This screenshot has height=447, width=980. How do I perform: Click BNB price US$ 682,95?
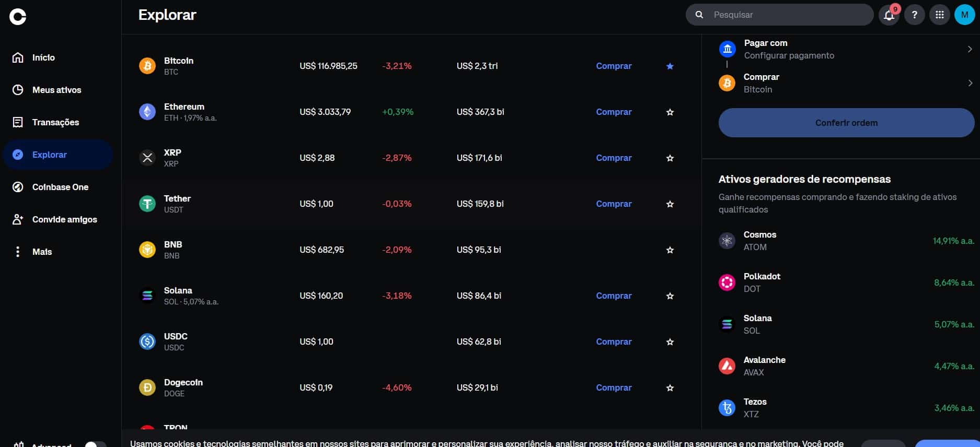321,250
